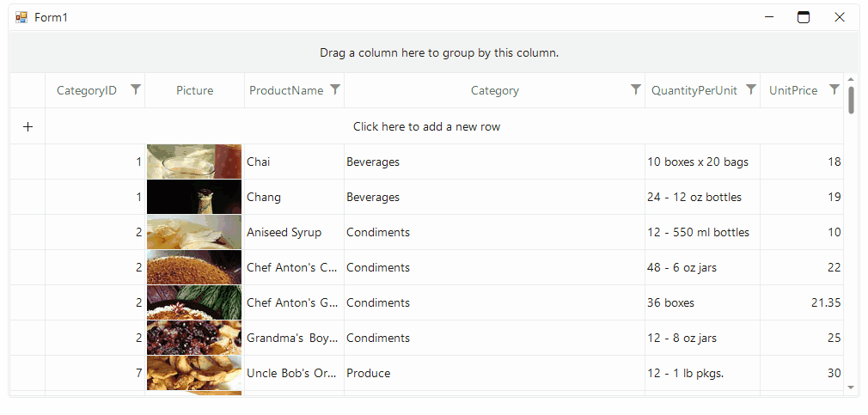Click here to add a new row
This screenshot has height=415, width=868.
click(x=427, y=126)
